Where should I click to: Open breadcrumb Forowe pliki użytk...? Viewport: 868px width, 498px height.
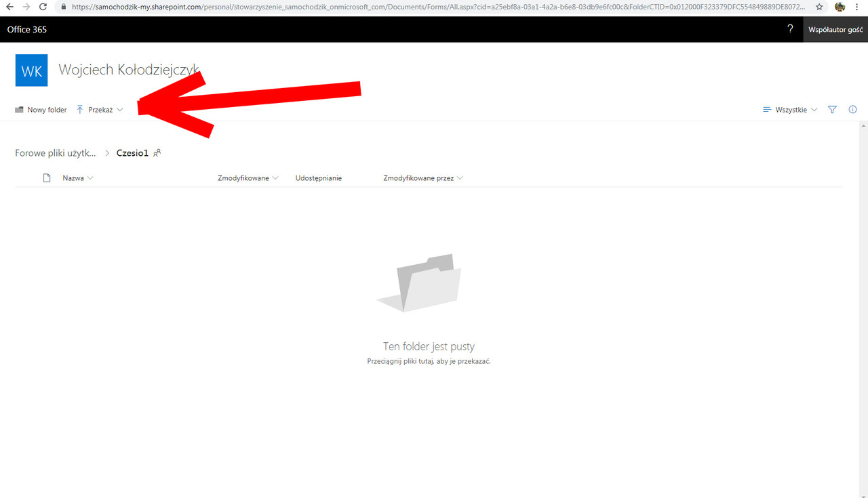click(x=55, y=153)
